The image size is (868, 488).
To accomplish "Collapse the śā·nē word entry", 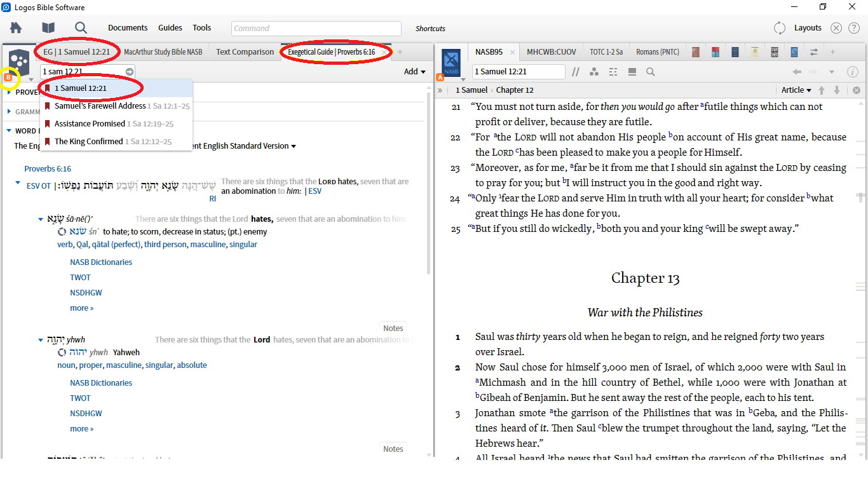I will pos(41,219).
